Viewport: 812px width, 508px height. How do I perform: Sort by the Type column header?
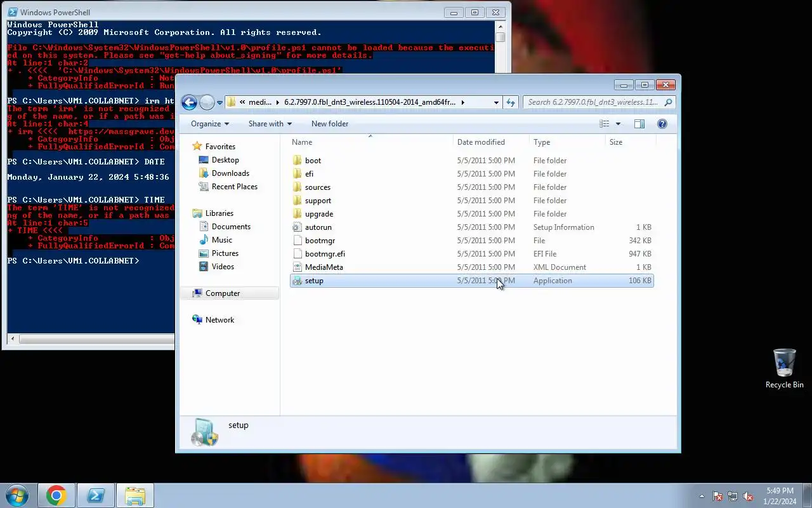pos(567,142)
